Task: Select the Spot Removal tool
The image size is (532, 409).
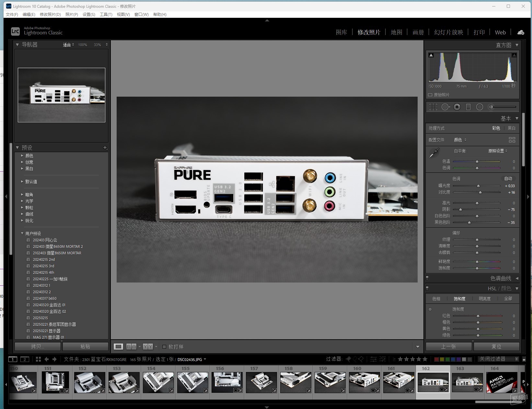Action: click(446, 107)
